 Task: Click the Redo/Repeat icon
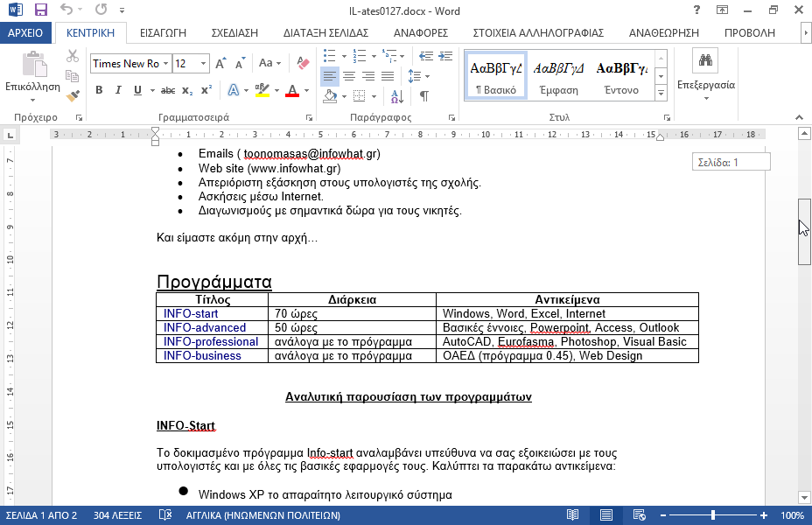(x=101, y=10)
